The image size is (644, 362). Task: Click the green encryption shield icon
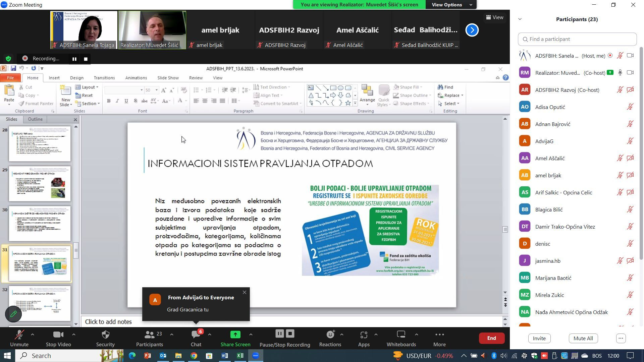pos(9,59)
